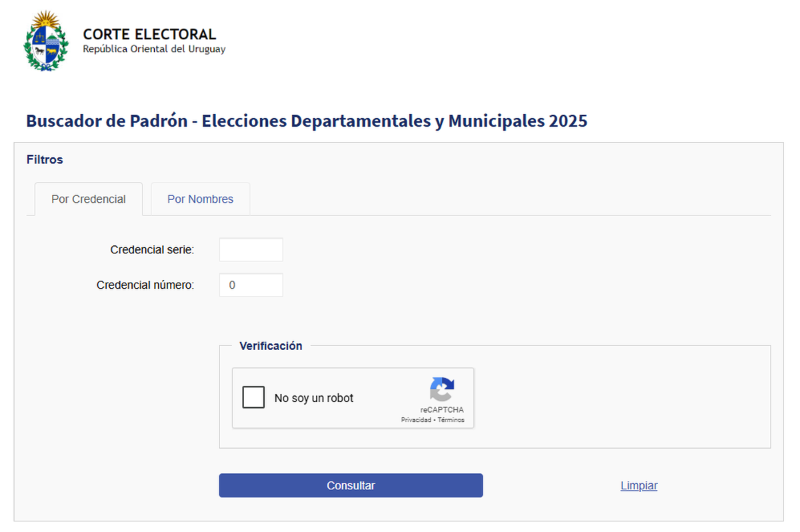Image resolution: width=800 pixels, height=532 pixels.
Task: Click the "Credencial número:" label
Action: [x=145, y=285]
